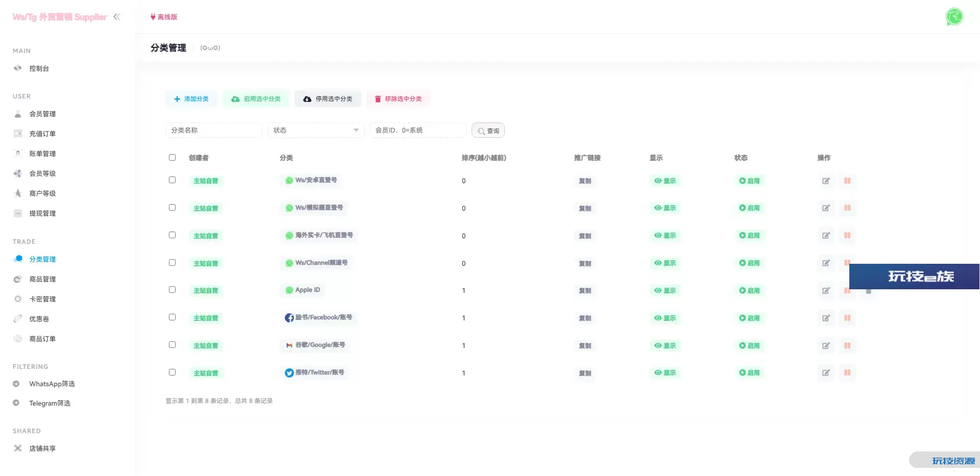Click the 添加分类 add category button
The height and width of the screenshot is (476, 980).
191,99
